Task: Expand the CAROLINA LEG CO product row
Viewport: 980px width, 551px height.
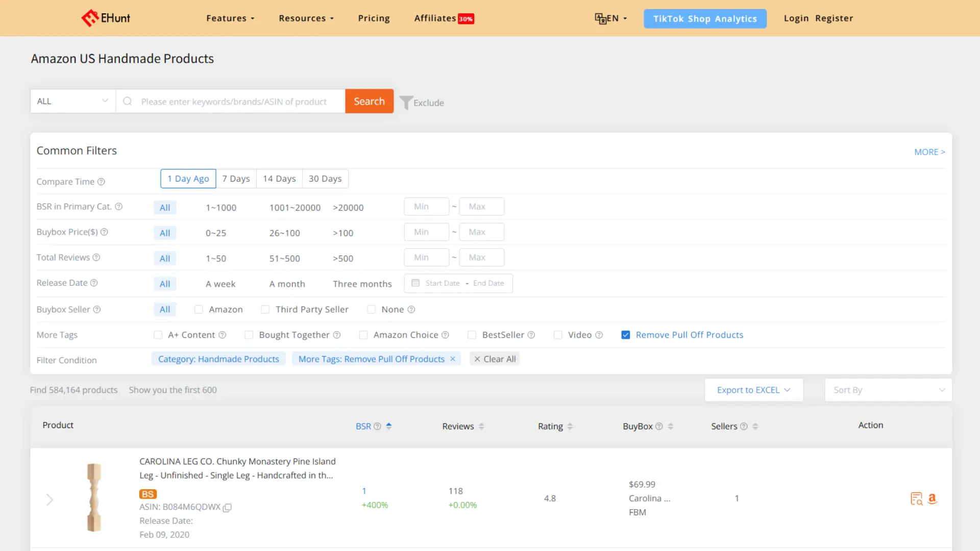Action: [x=50, y=499]
